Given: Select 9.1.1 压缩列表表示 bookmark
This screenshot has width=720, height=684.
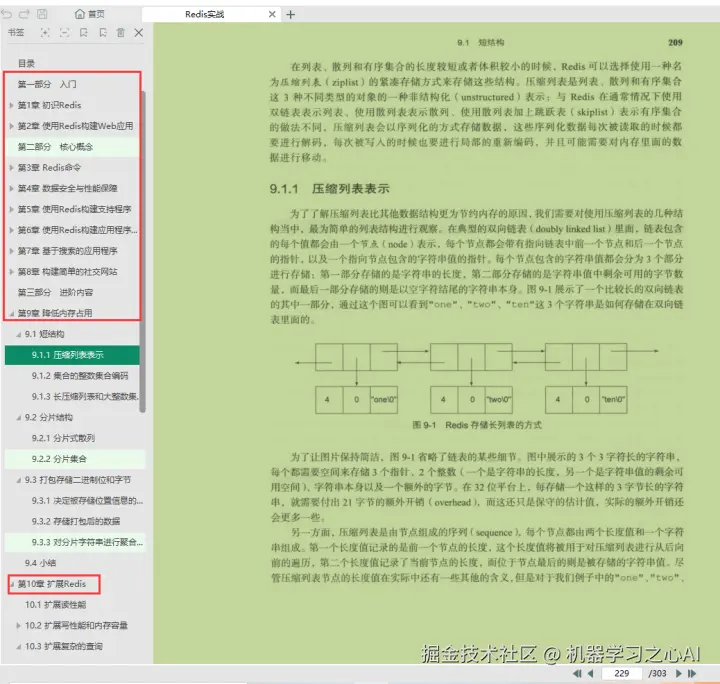Looking at the screenshot, I should [x=72, y=355].
